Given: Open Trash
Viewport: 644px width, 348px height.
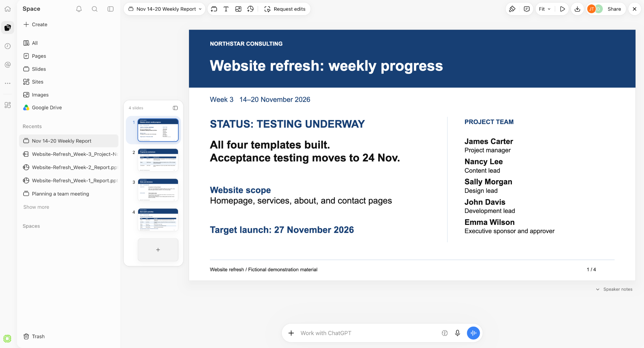Looking at the screenshot, I should tap(34, 336).
